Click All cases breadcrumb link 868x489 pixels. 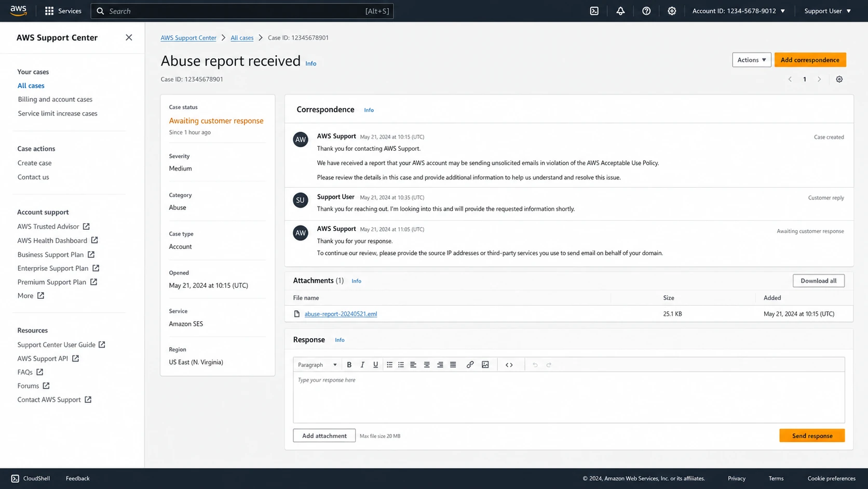[242, 38]
